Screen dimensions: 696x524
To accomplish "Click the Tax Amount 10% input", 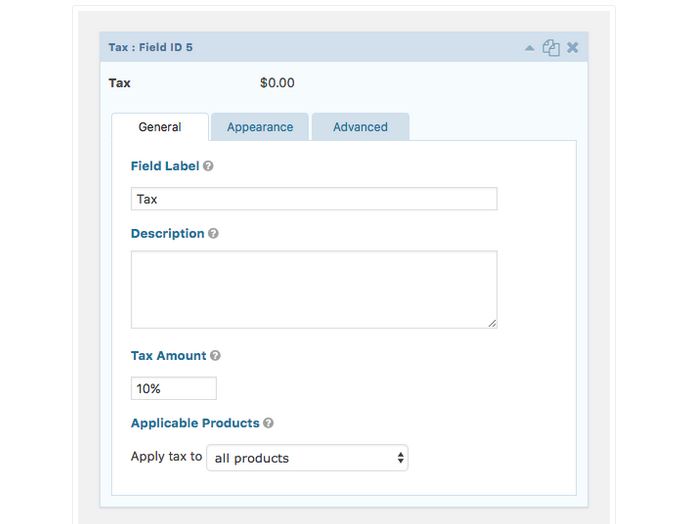I will [x=174, y=388].
